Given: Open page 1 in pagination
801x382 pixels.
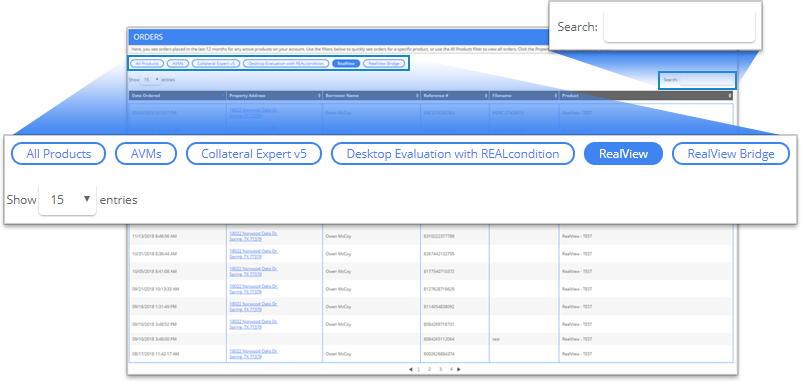Looking at the screenshot, I should point(419,369).
